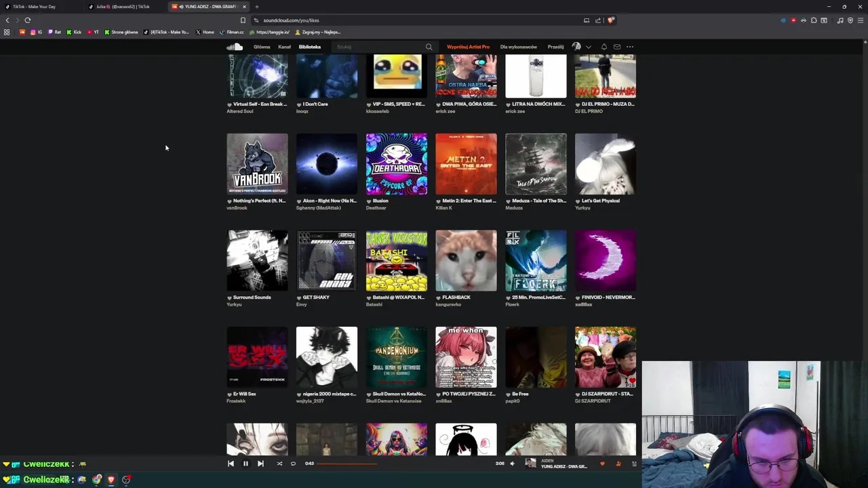Open the messages envelope icon
This screenshot has height=488, width=868.
point(616,47)
